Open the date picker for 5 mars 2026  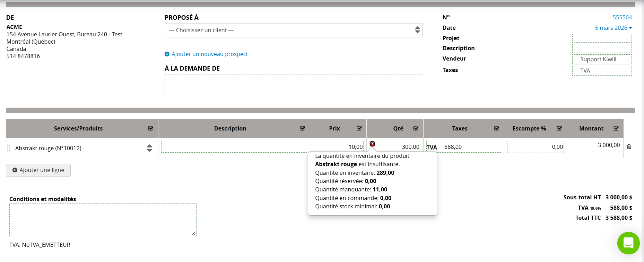[613, 28]
